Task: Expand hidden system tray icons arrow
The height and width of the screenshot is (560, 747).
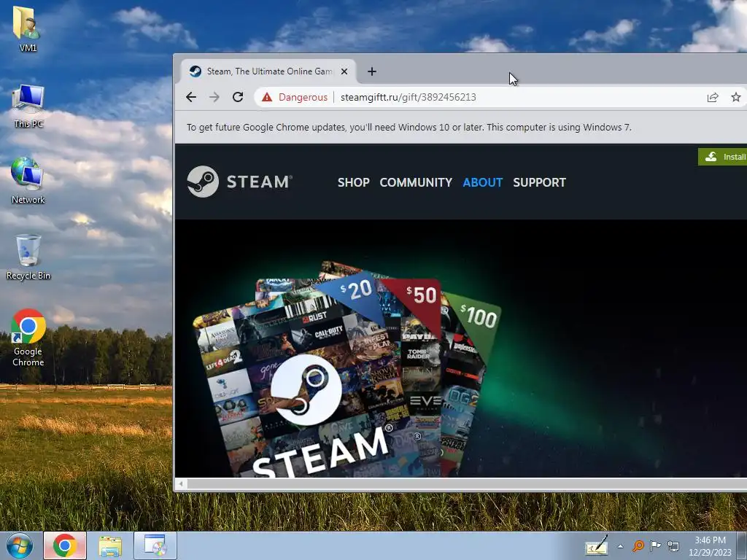Action: click(x=620, y=546)
